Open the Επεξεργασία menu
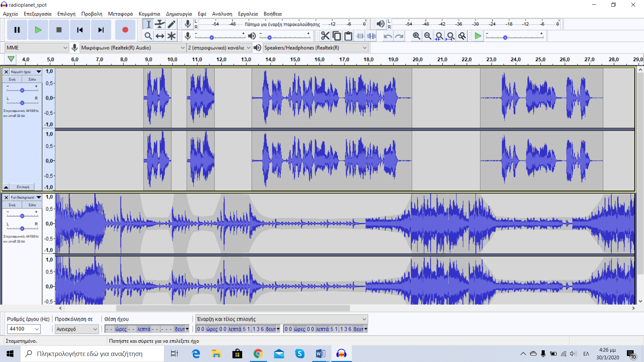This screenshot has width=644, height=362. point(38,14)
